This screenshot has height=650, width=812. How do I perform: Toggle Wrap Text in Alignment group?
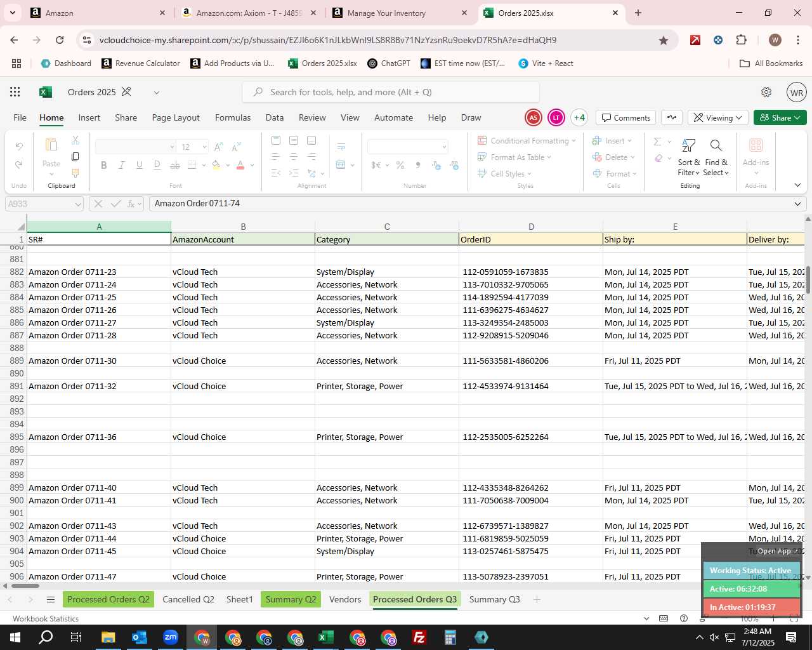click(341, 147)
